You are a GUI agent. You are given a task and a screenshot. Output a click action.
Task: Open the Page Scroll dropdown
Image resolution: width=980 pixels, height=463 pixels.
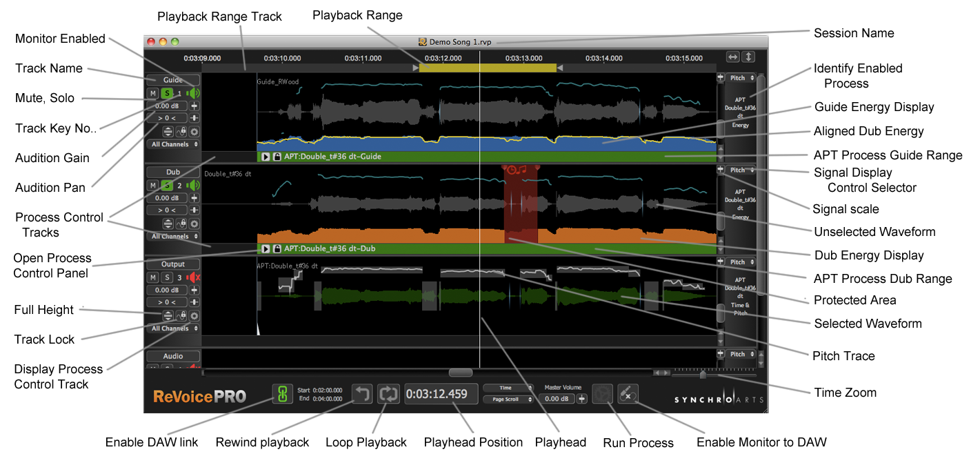pyautogui.click(x=509, y=399)
